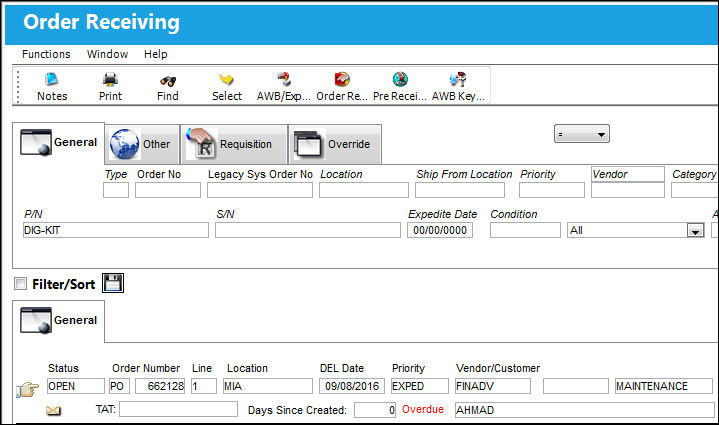This screenshot has height=425, width=719.
Task: Click the AHMAD field
Action: tap(585, 410)
